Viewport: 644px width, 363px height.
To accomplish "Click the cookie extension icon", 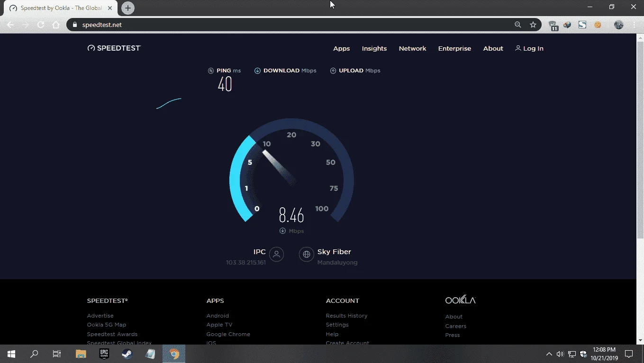I will click(598, 25).
